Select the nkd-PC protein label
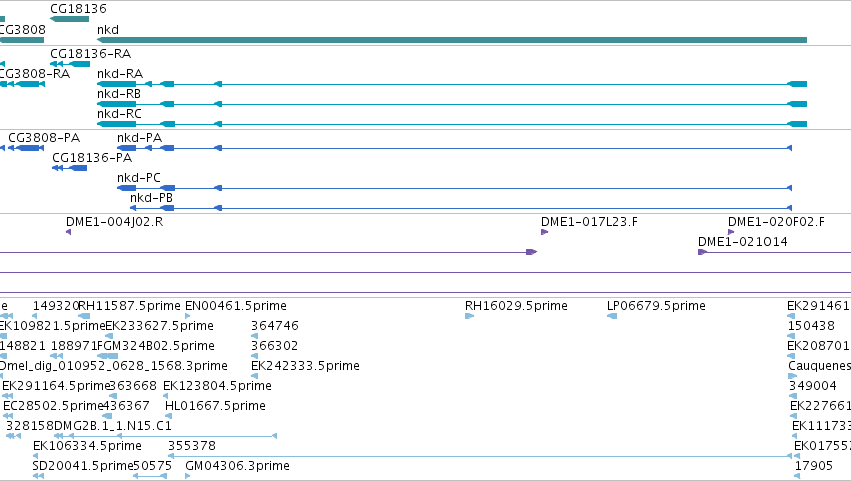Screen dimensions: 851x481 click(139, 178)
